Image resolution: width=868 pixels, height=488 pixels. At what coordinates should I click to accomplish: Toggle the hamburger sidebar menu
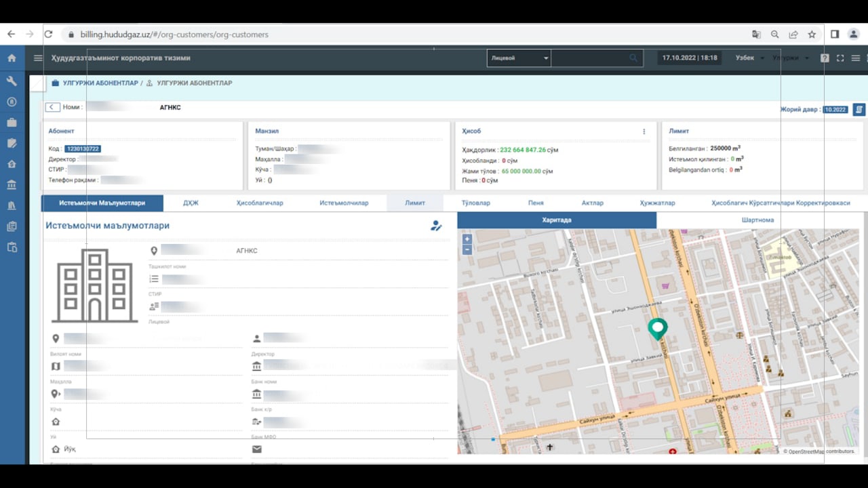click(38, 58)
